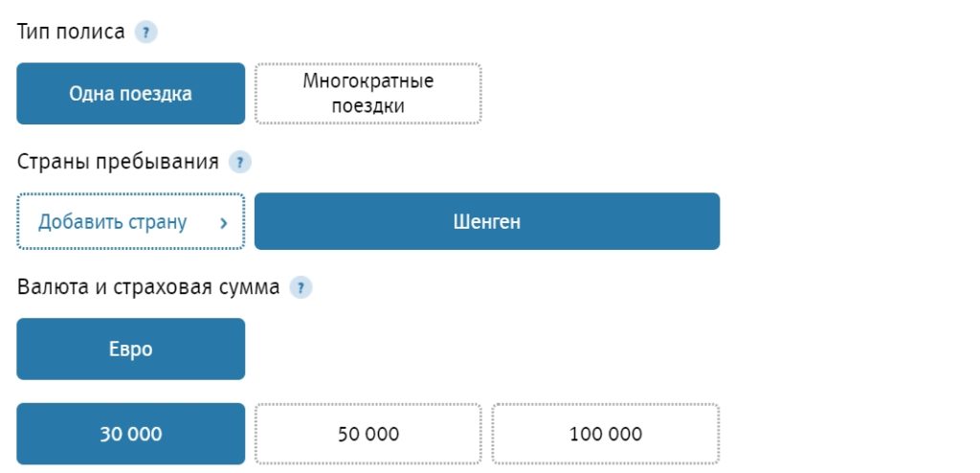Click the question mark next to Валюта и страховая сумма
The height and width of the screenshot is (473, 980).
[301, 287]
